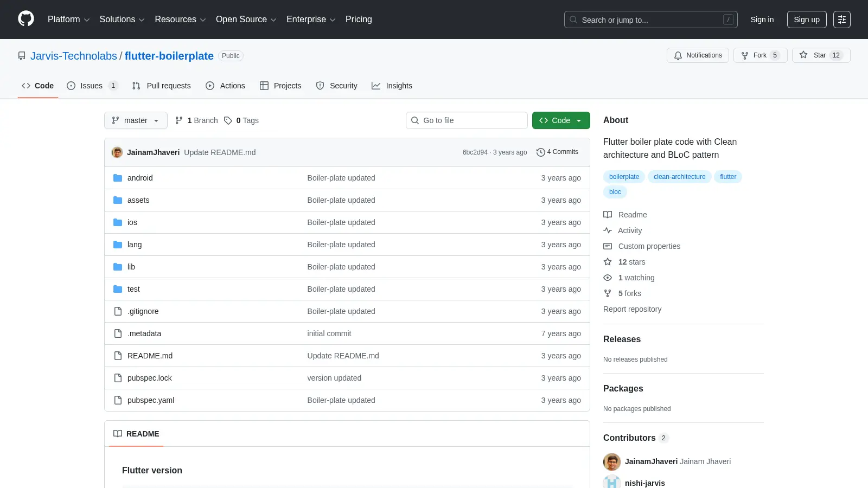Viewport: 868px width, 488px height.
Task: Click the lib folder icon
Action: point(118,267)
